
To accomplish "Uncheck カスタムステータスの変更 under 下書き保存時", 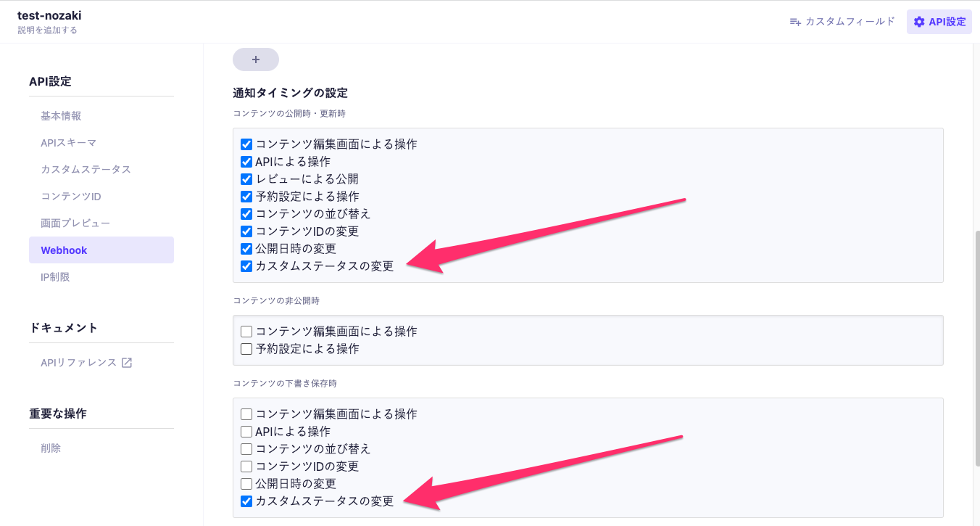I will (x=246, y=501).
